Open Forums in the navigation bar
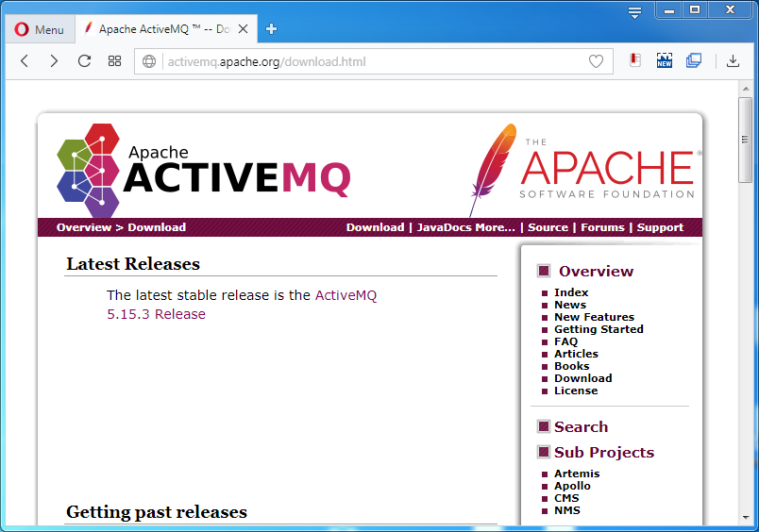The width and height of the screenshot is (759, 532). coord(602,227)
